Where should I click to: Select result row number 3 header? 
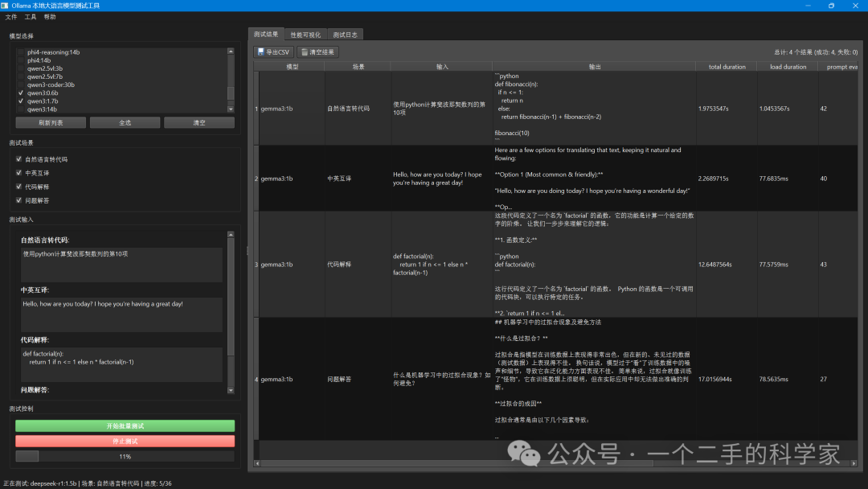pos(256,264)
